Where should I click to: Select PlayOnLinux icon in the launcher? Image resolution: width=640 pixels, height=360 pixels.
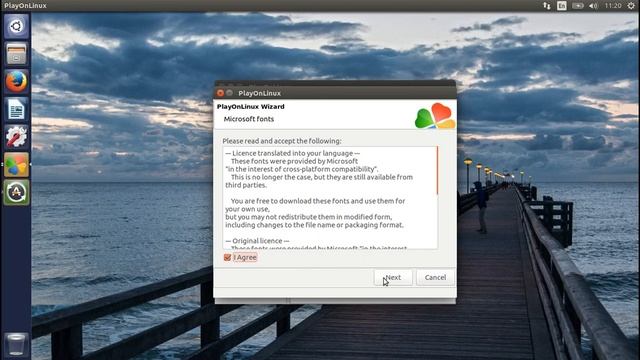coord(16,164)
